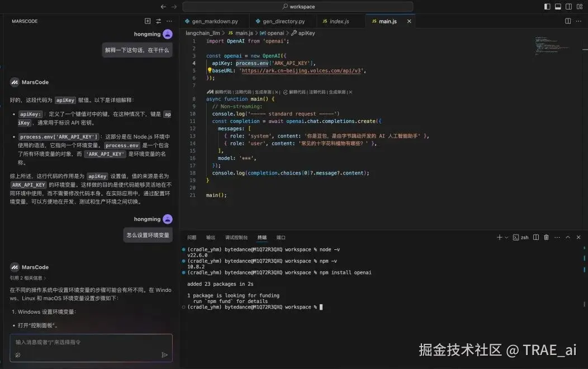This screenshot has height=369, width=588.
Task: Select openai in the breadcrumb path
Action: [x=277, y=33]
